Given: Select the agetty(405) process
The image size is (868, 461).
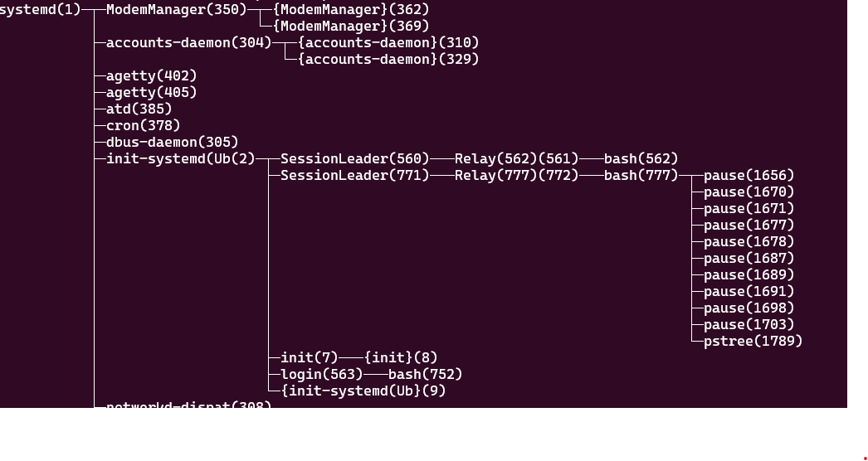Looking at the screenshot, I should 152,92.
